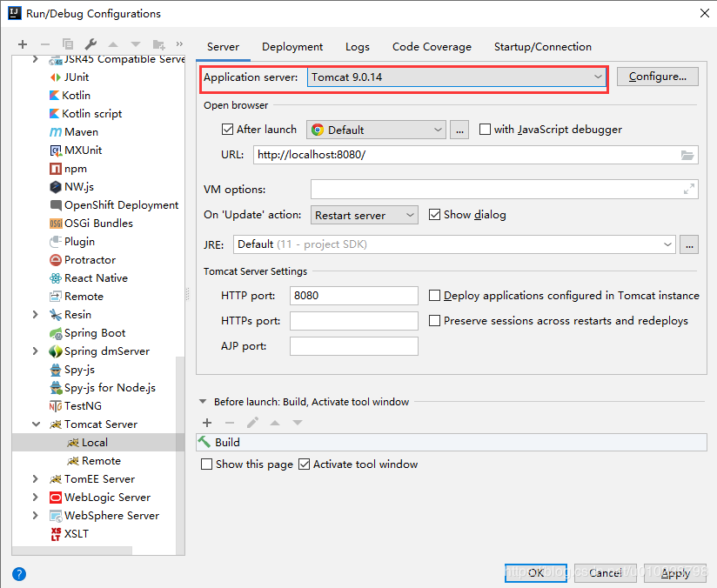
Task: Click the HTTP port input field
Action: [354, 296]
